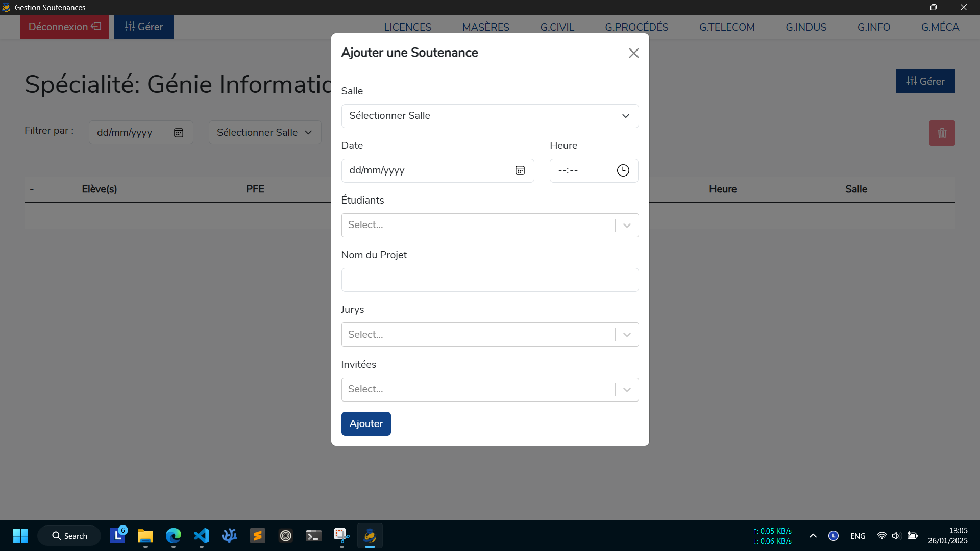
Task: Click the Gérer button in the navbar
Action: click(144, 27)
